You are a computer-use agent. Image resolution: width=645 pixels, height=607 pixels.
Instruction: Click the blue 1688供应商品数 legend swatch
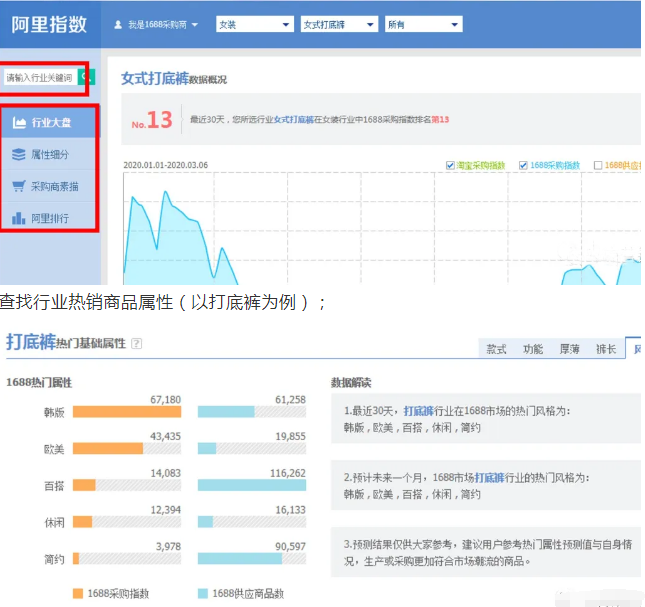(x=202, y=593)
